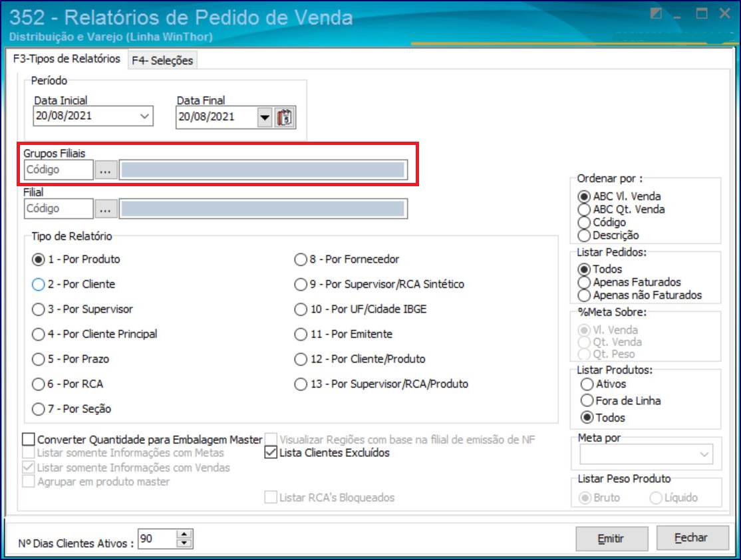The width and height of the screenshot is (741, 560).
Task: Focus the Filial Código field
Action: click(x=59, y=209)
